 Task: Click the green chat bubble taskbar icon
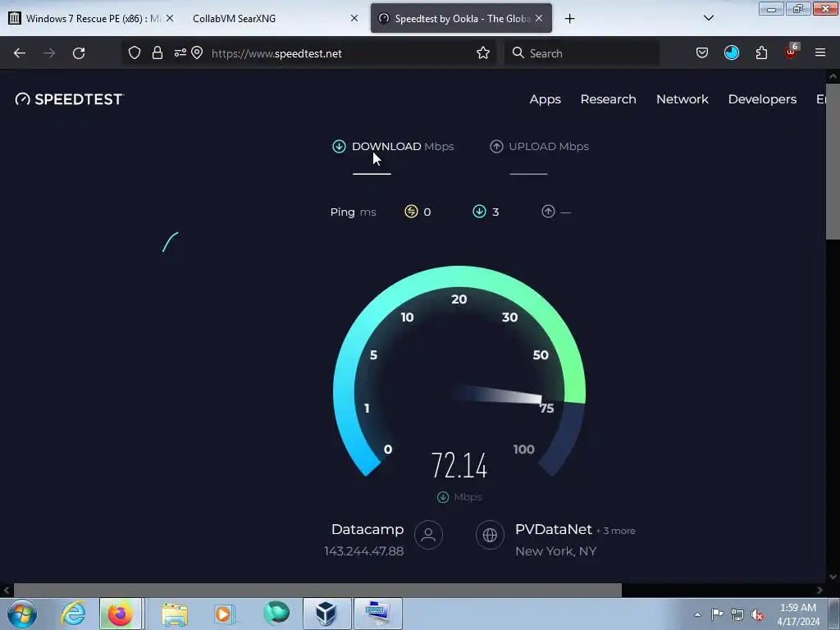coord(276,613)
